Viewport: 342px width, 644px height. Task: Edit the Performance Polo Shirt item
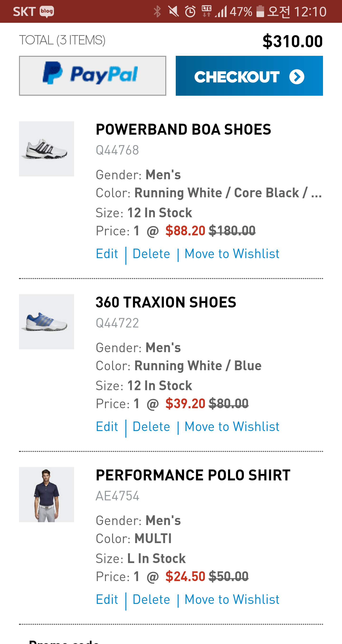coord(107,600)
